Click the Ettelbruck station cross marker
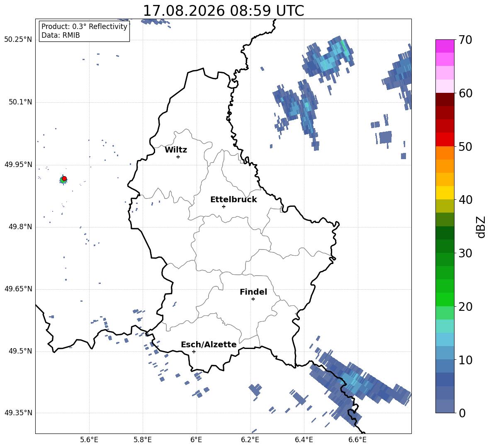Viewport: 491px width, 448px height. tap(224, 206)
